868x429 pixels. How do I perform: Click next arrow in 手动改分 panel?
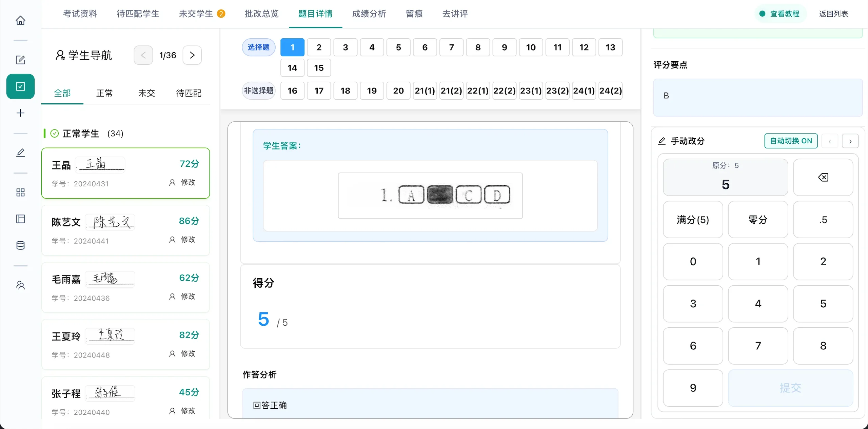(850, 141)
